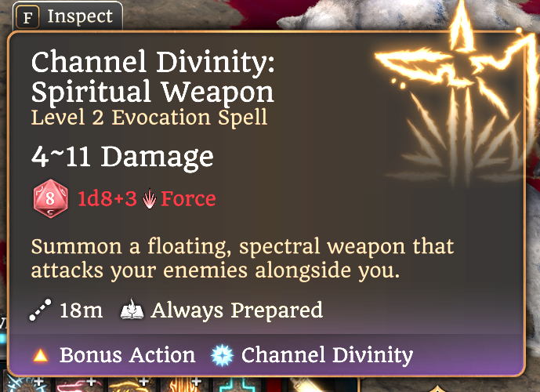The image size is (540, 392).
Task: Click the orange Bonus Action triangle icon
Action: pyautogui.click(x=41, y=355)
